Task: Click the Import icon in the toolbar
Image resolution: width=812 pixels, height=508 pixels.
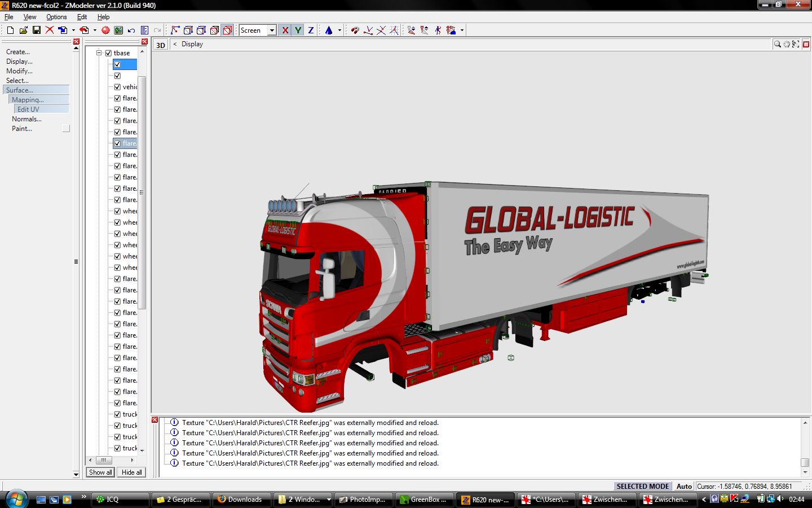Action: (x=63, y=30)
